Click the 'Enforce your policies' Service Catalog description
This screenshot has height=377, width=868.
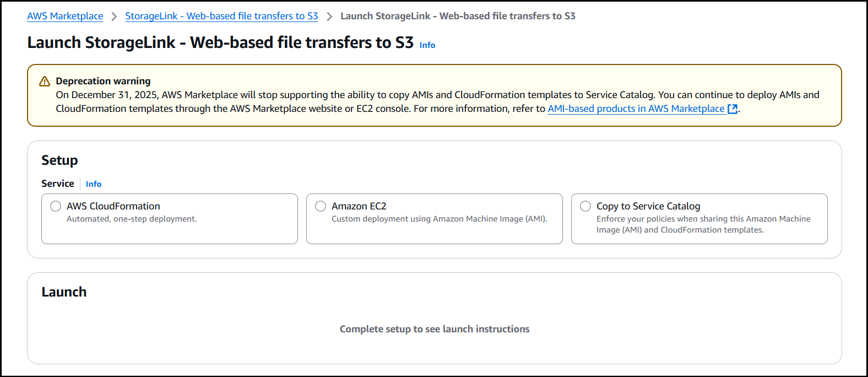[703, 224]
